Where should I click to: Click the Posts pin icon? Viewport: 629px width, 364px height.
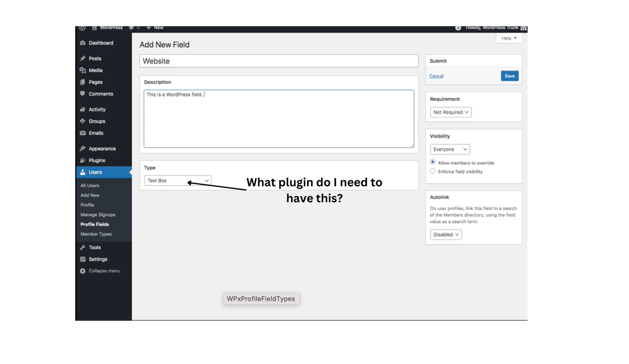(83, 58)
